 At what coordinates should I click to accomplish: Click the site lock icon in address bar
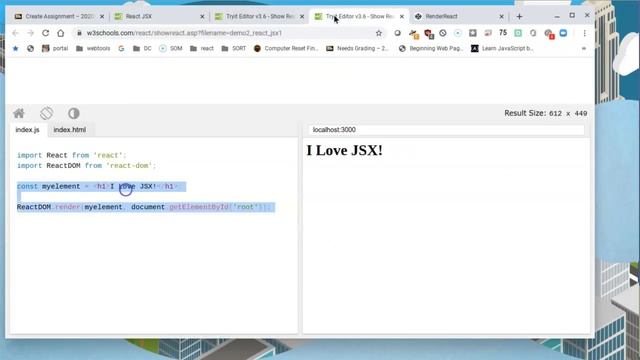[80, 33]
